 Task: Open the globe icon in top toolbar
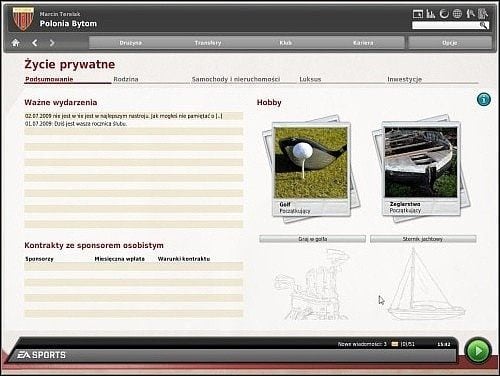pyautogui.click(x=457, y=14)
